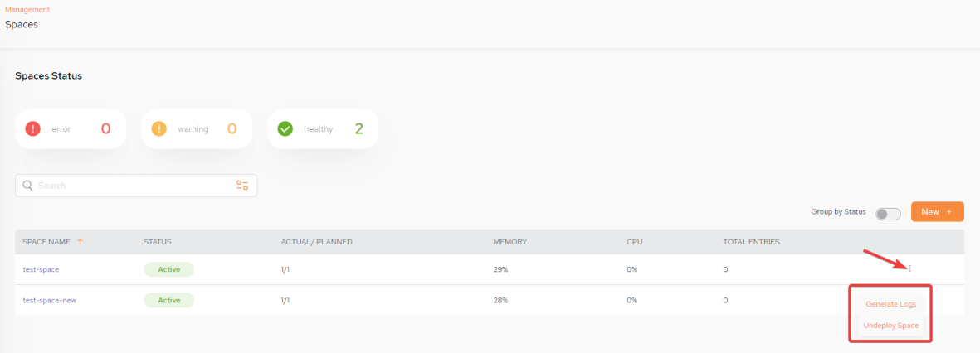Click the orange warning status icon

click(158, 129)
